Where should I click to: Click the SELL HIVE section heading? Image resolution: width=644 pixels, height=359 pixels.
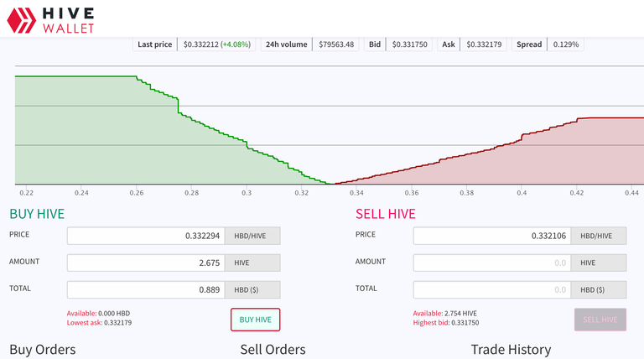[386, 214]
